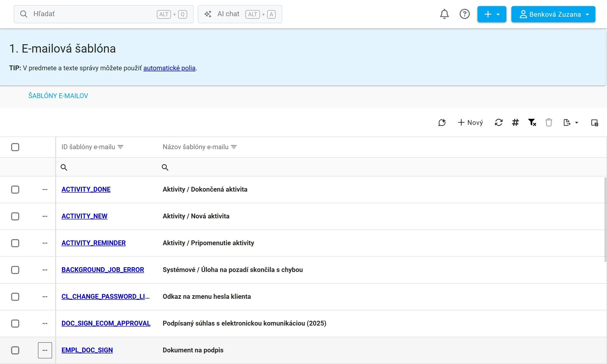This screenshot has width=607, height=364.
Task: Click the hash number icon in toolbar
Action: 515,123
